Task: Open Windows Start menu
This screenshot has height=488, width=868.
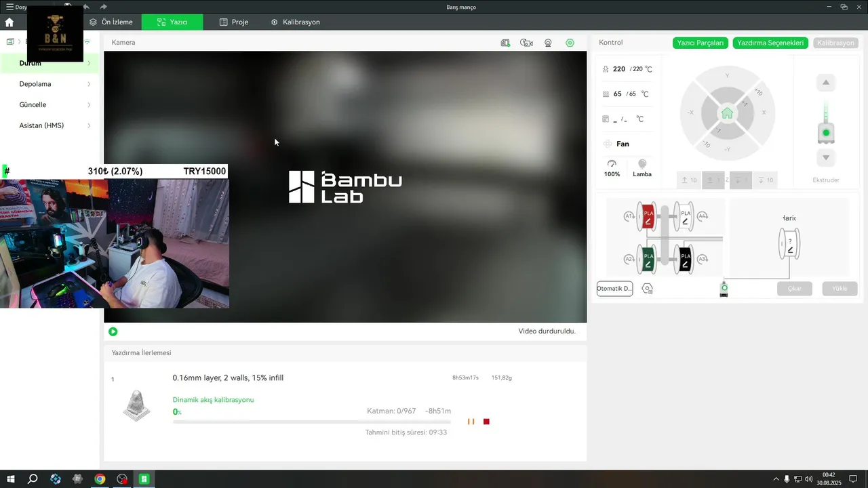Action: coord(11,479)
